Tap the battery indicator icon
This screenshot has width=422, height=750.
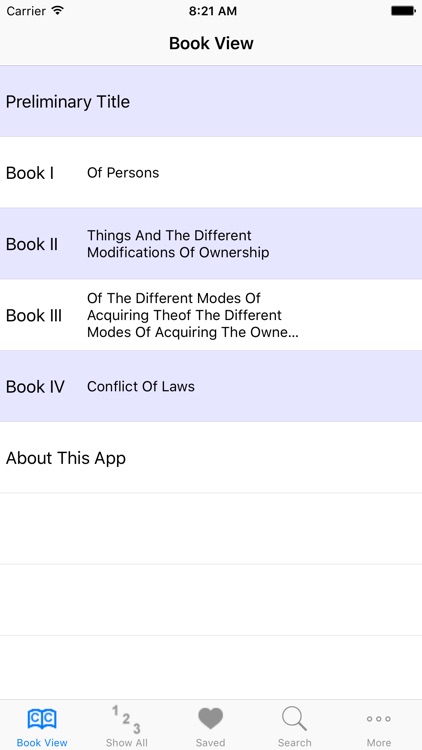pyautogui.click(x=403, y=11)
